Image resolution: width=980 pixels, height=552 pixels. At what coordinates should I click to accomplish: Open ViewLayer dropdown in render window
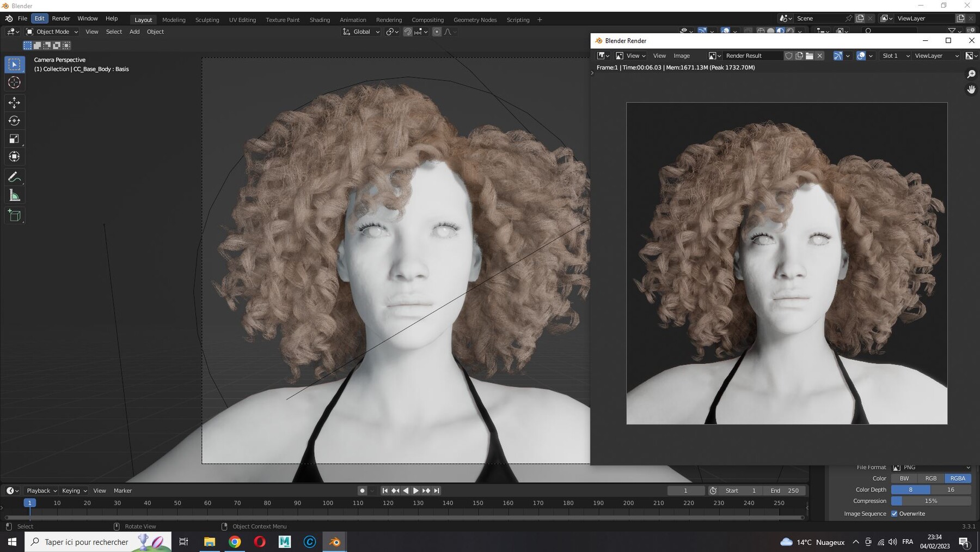(936, 56)
